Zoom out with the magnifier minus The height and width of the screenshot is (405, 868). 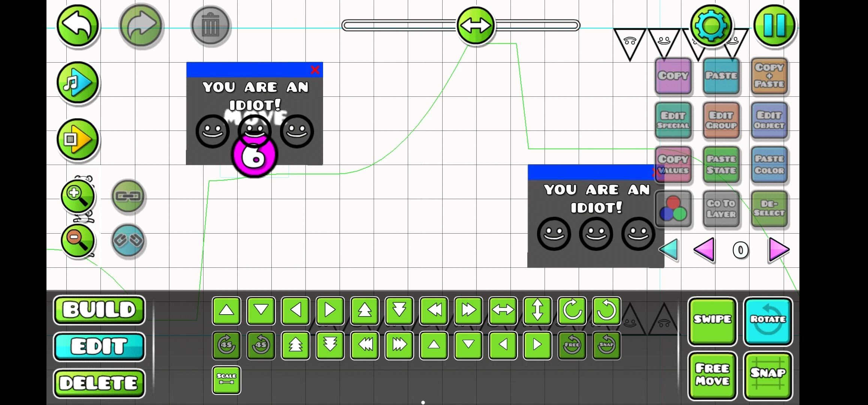[x=78, y=241]
